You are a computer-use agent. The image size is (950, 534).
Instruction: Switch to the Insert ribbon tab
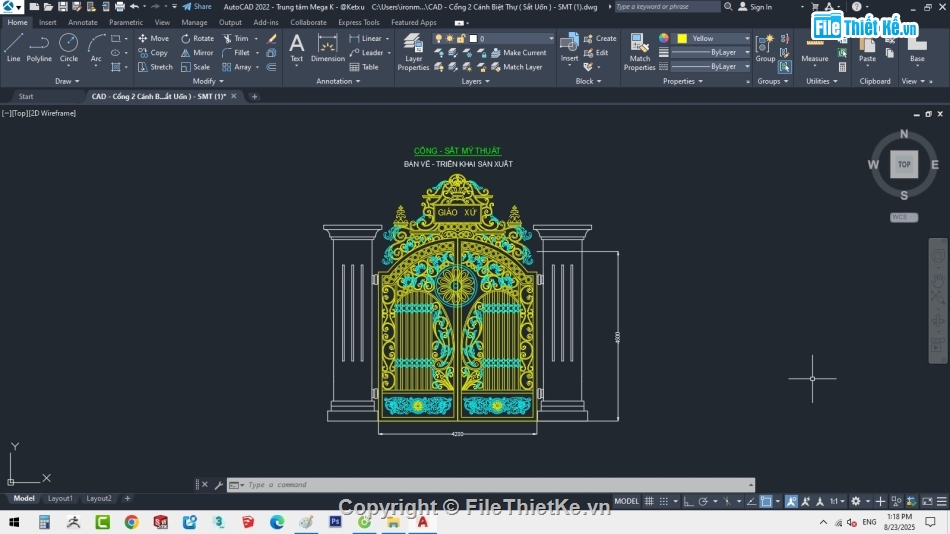point(47,22)
